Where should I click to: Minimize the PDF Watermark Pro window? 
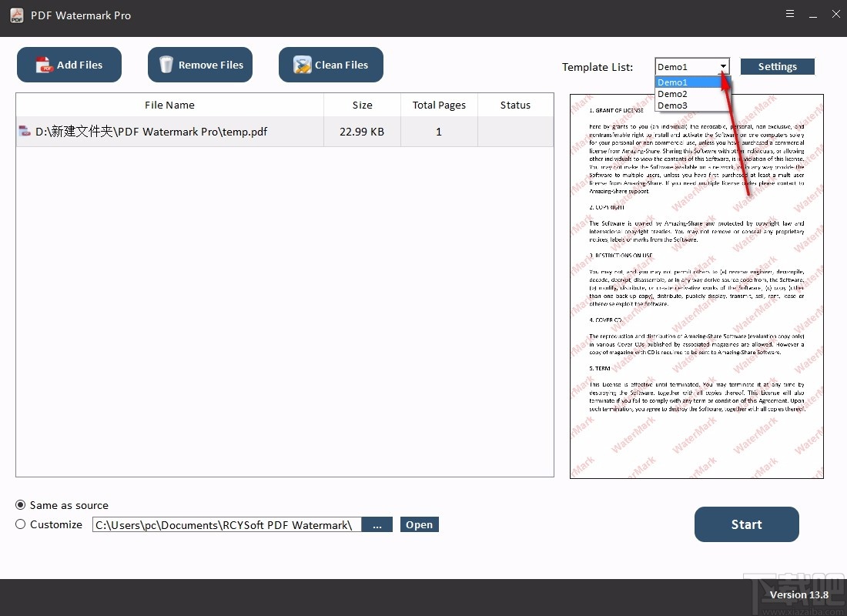813,15
